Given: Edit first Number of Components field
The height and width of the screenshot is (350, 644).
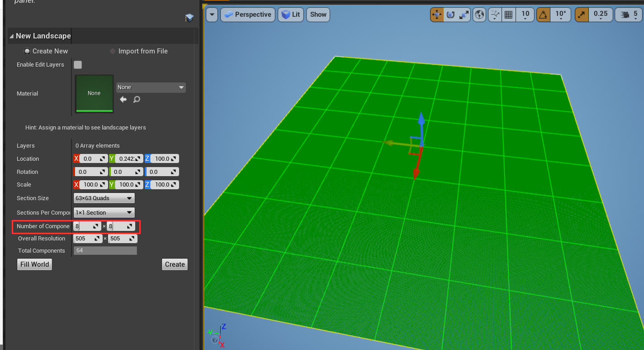Looking at the screenshot, I should (x=87, y=226).
